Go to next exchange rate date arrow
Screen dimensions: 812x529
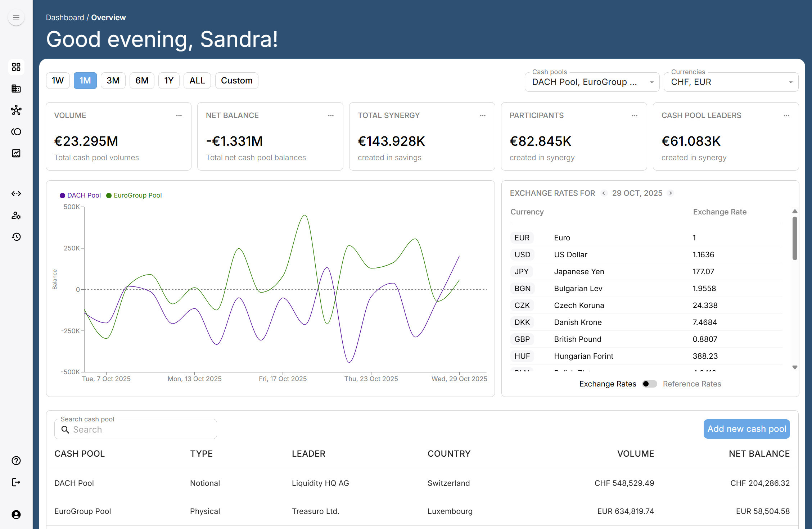(670, 193)
